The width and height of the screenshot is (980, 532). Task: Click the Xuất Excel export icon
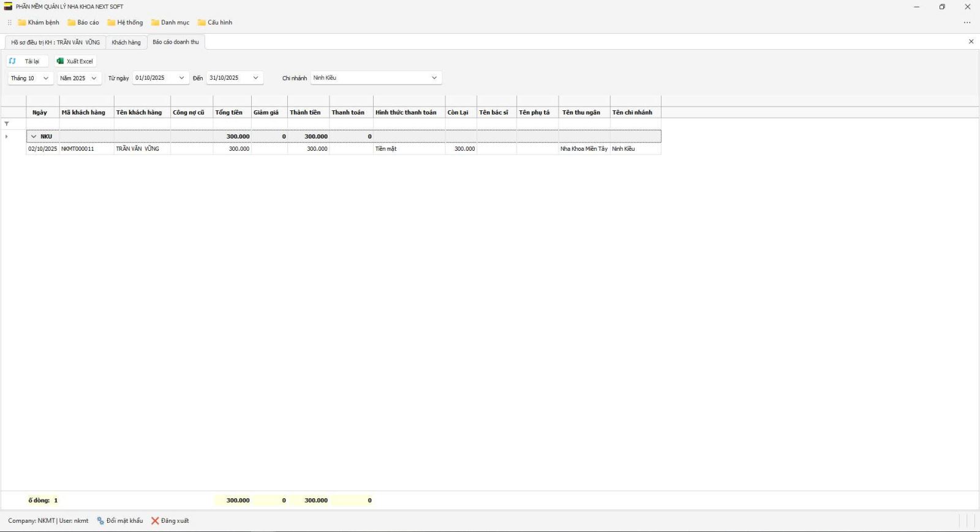pos(60,61)
